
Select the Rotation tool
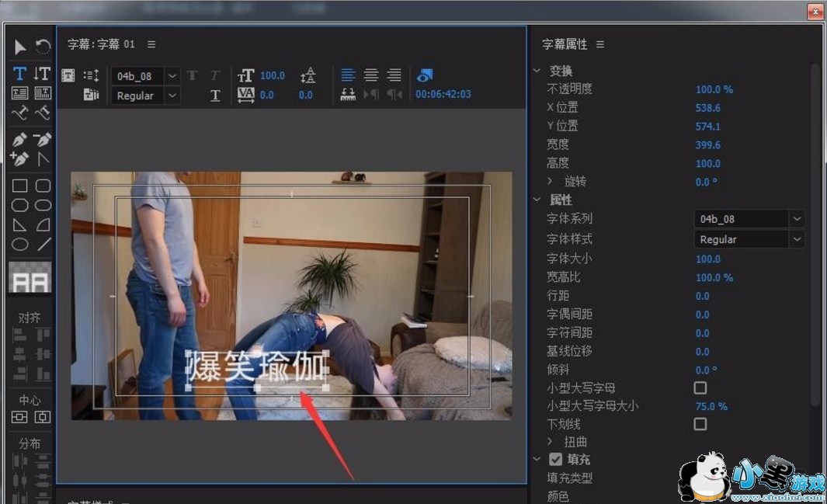pos(43,47)
